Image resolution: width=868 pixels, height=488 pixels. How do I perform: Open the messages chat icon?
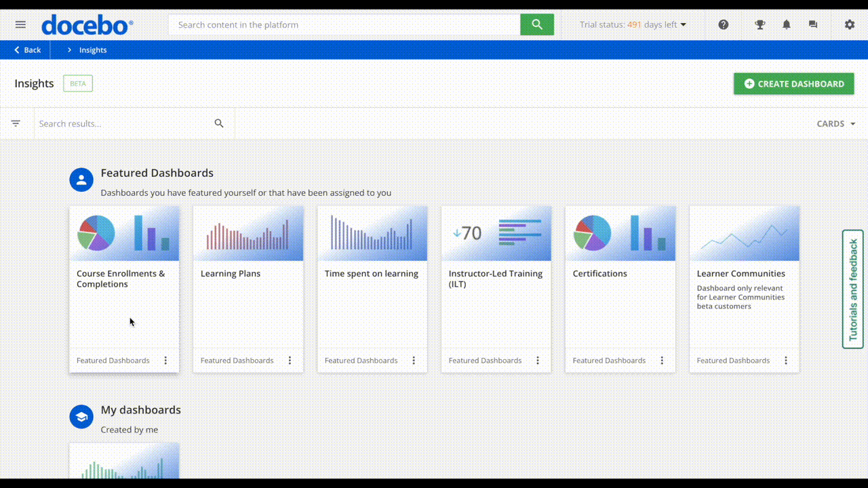(x=813, y=24)
